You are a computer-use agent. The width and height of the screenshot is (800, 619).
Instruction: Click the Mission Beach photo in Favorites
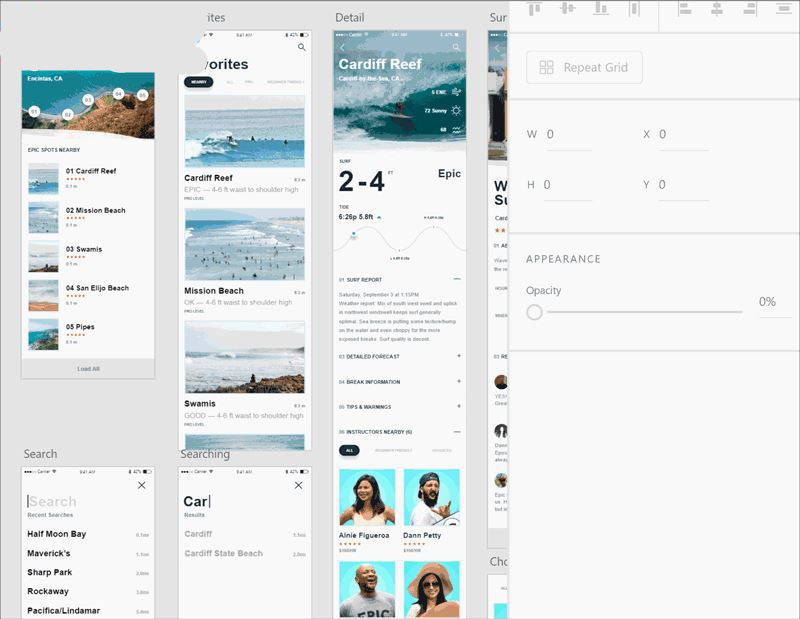pyautogui.click(x=244, y=244)
